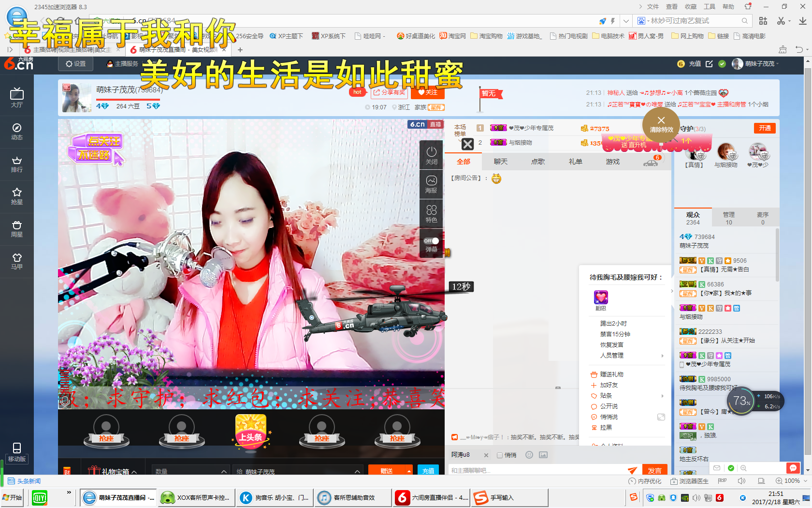812x508 pixels.
Task: Click the green check status icon in header
Action: tap(722, 64)
